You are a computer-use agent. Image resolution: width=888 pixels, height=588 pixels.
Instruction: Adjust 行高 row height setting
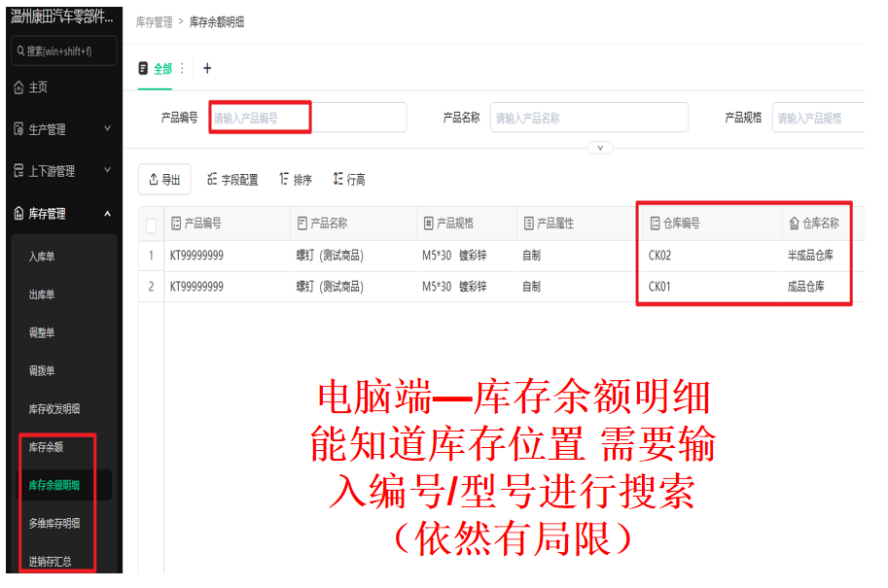(348, 180)
